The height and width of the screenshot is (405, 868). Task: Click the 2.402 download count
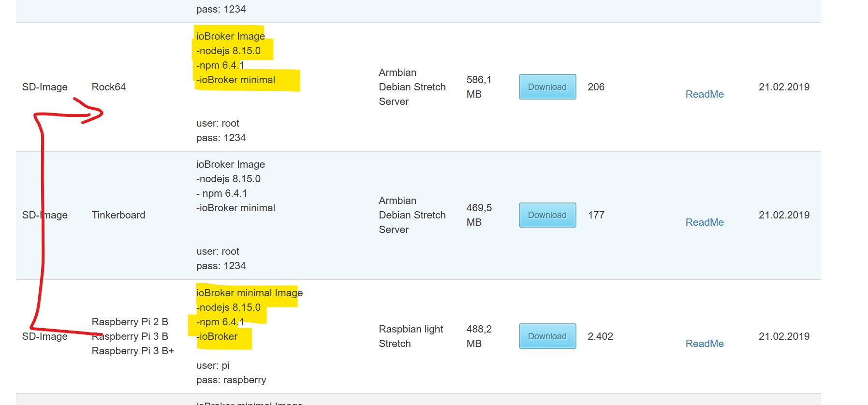[600, 336]
